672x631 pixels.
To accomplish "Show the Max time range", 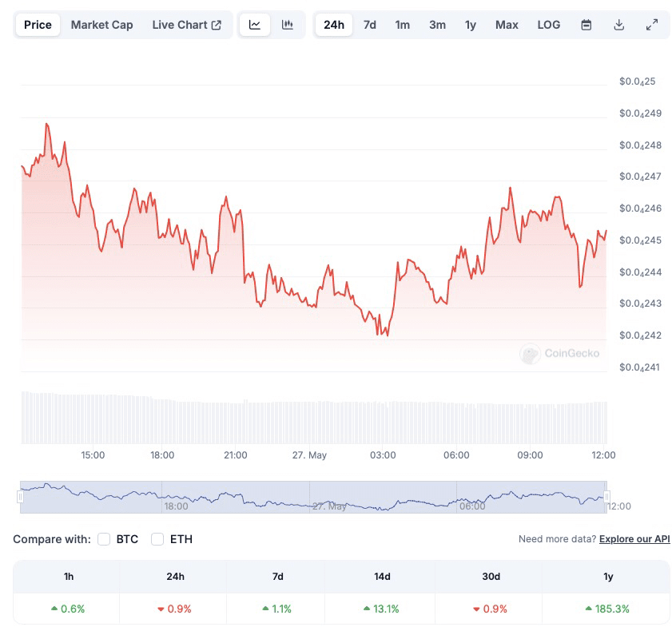I will 507,25.
